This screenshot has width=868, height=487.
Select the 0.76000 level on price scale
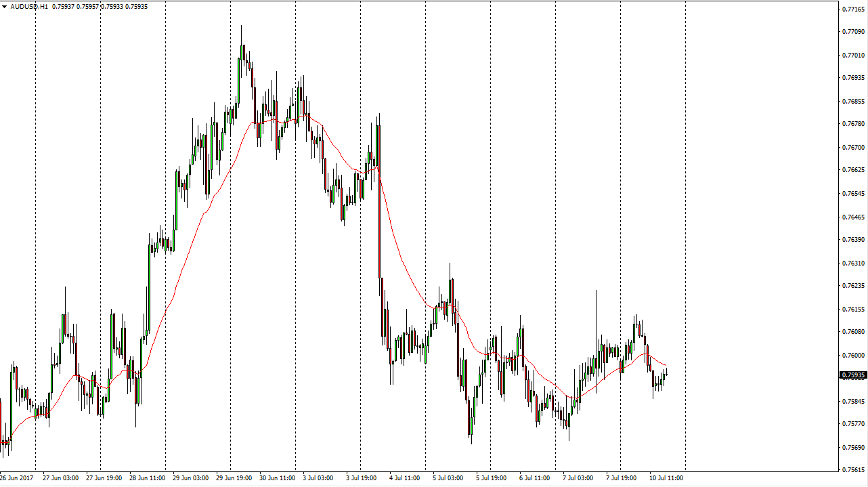click(x=853, y=355)
